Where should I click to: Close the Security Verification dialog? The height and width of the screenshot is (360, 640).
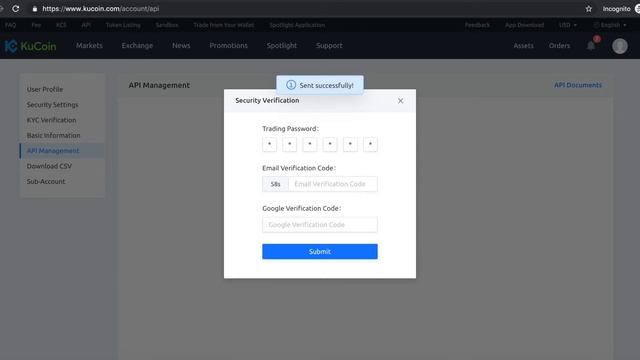pyautogui.click(x=400, y=101)
